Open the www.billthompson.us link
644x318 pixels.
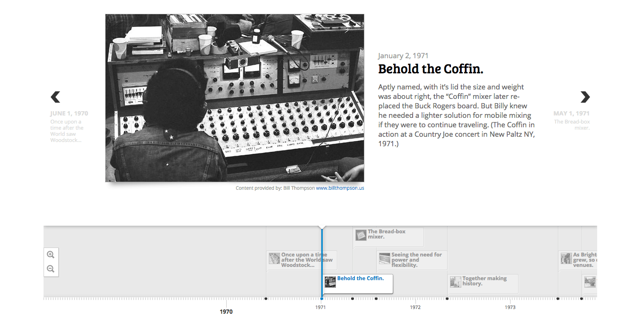click(x=340, y=188)
